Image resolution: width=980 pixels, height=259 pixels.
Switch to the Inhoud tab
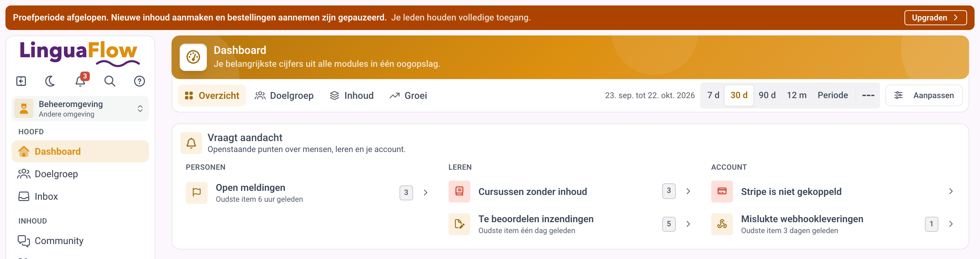pos(352,95)
